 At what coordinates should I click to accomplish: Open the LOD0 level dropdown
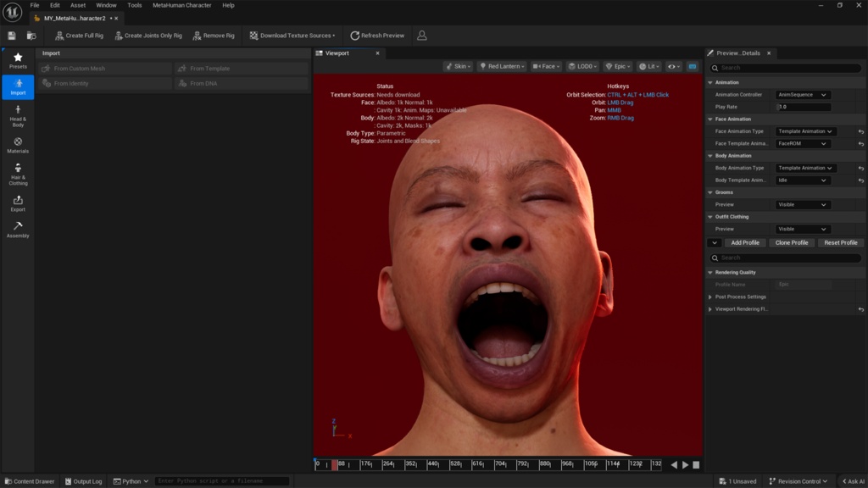(582, 66)
